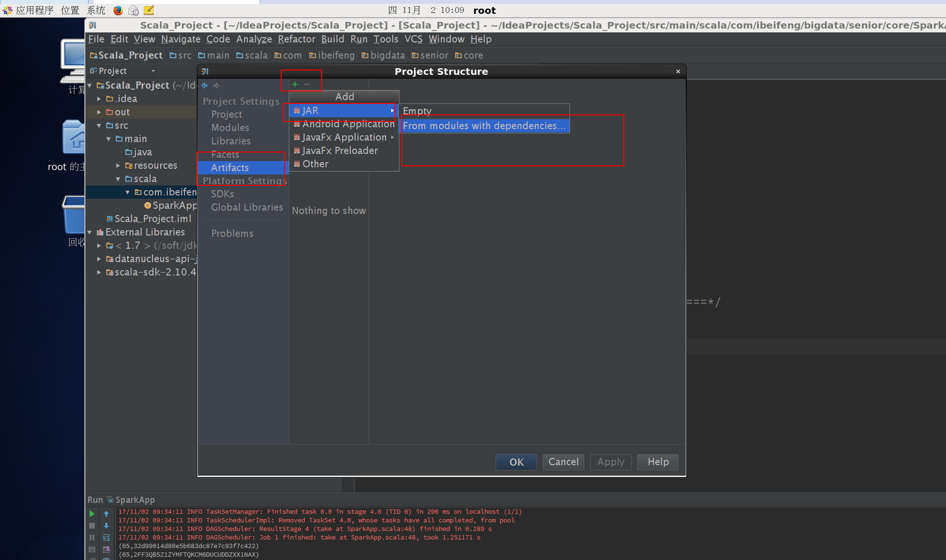Click the Down the Stack Trace arrow
The height and width of the screenshot is (560, 946).
click(106, 526)
